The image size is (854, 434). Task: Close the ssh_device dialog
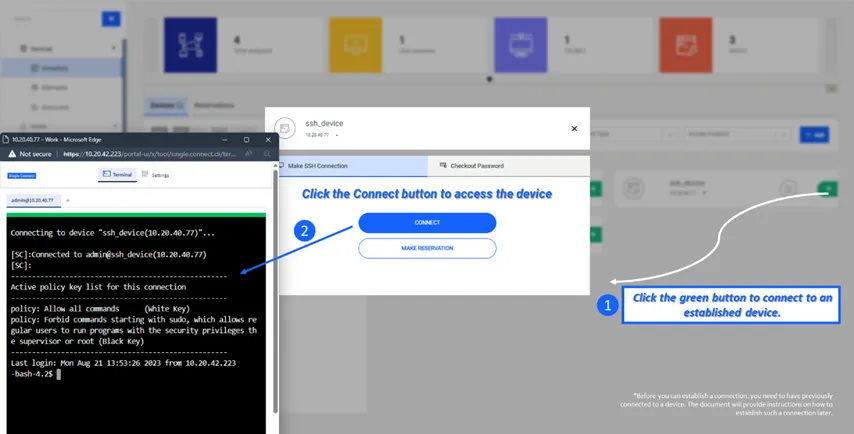click(574, 129)
